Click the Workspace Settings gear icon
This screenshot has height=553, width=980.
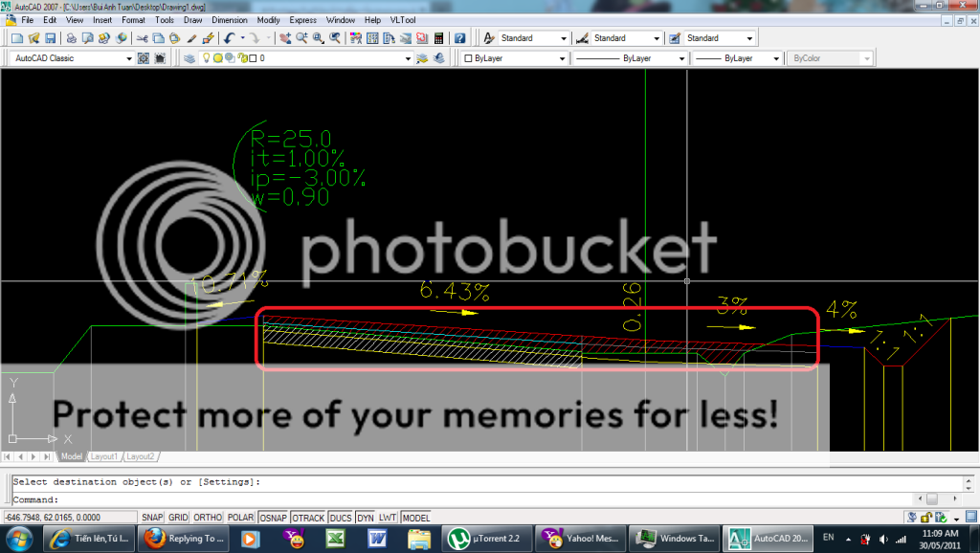(x=144, y=58)
